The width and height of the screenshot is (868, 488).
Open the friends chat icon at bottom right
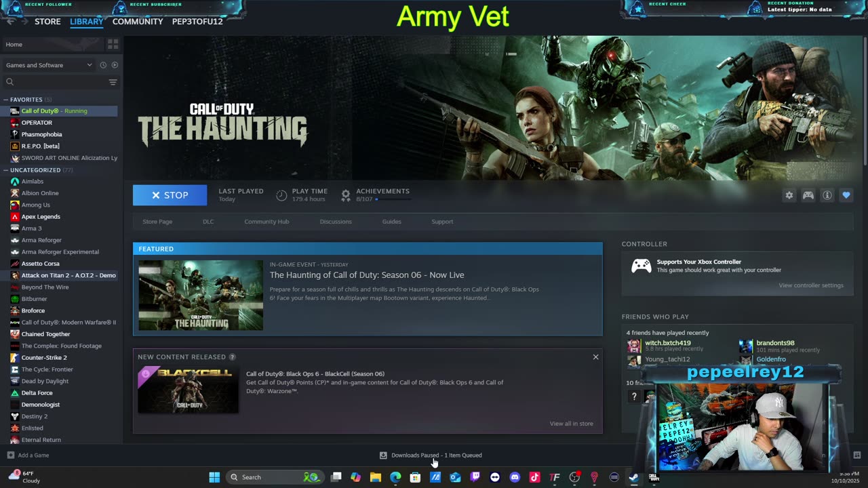(856, 455)
